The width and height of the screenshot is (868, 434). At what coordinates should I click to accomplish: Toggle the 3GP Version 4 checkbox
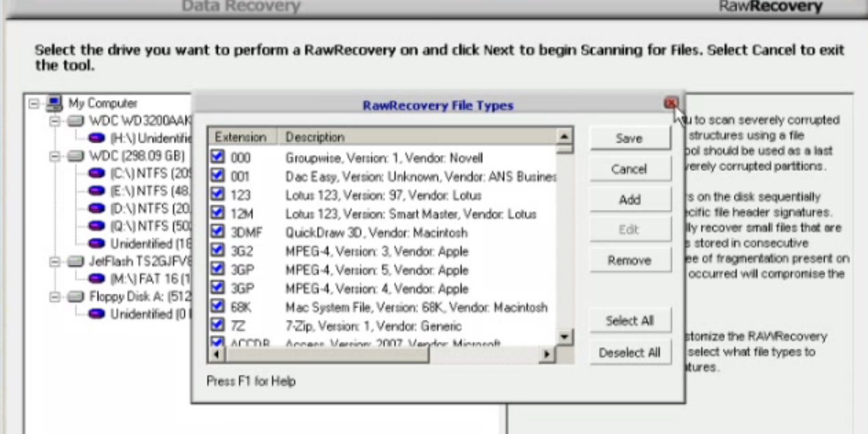[x=217, y=288]
